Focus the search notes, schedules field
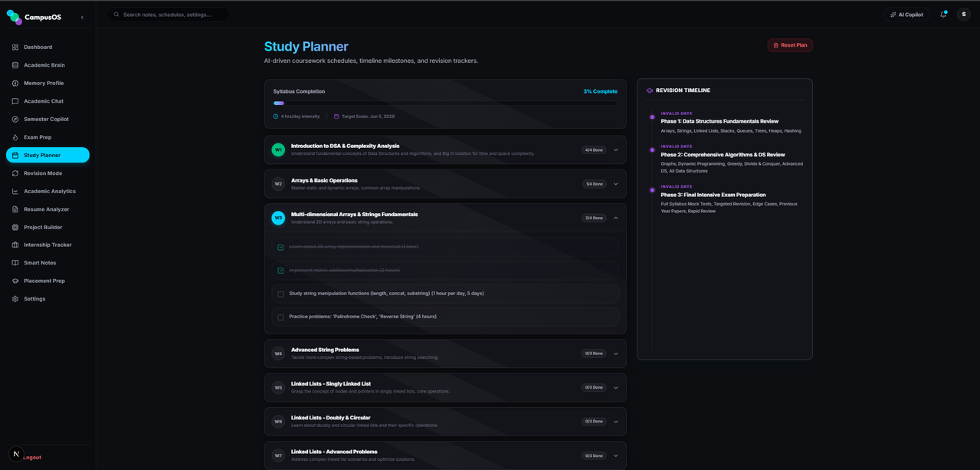980x470 pixels. (x=169, y=15)
